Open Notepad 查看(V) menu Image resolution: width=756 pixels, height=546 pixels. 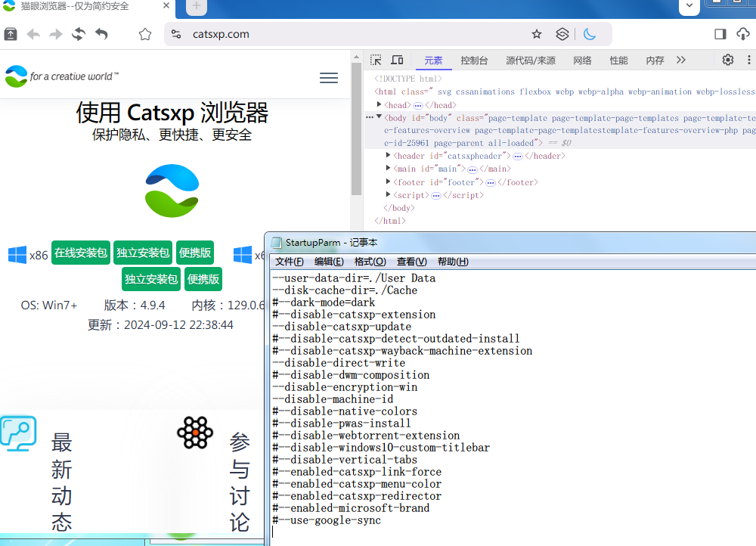point(411,262)
